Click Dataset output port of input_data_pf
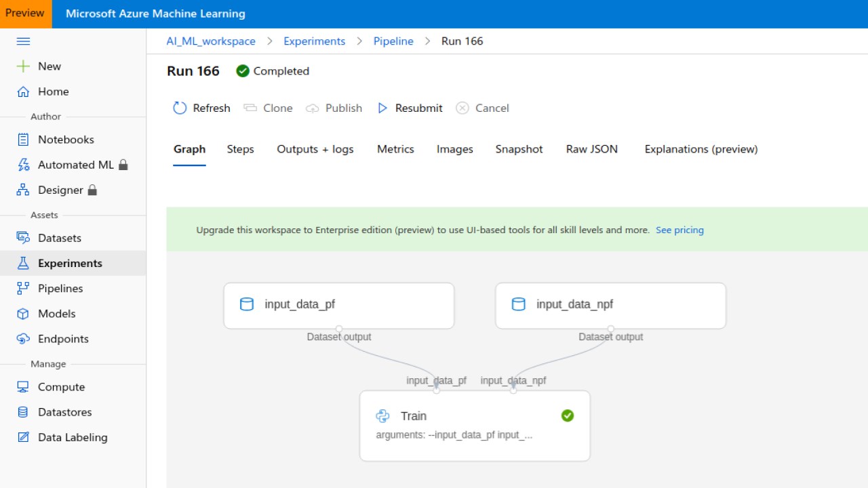868x488 pixels. coord(339,329)
